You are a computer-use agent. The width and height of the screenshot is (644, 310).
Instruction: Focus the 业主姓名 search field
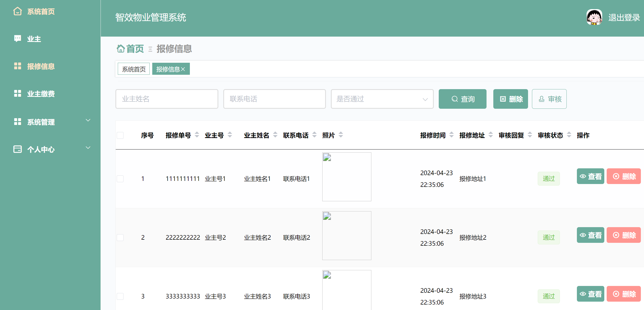tap(167, 99)
